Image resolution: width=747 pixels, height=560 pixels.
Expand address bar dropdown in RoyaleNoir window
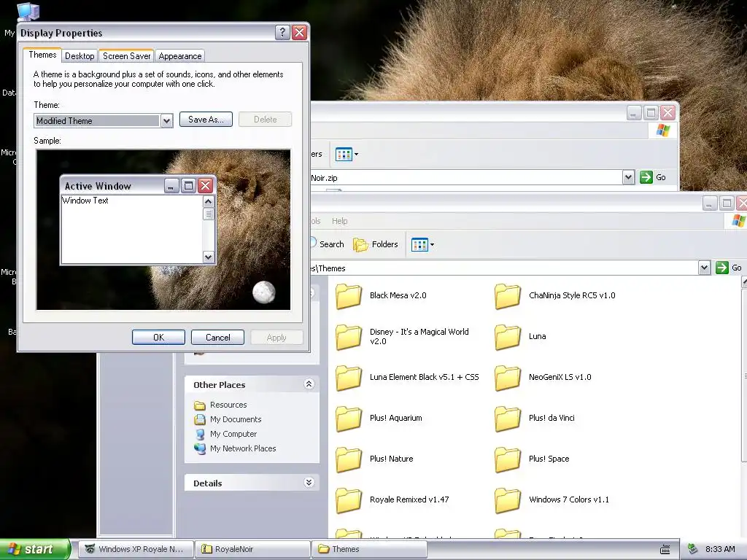click(x=628, y=178)
